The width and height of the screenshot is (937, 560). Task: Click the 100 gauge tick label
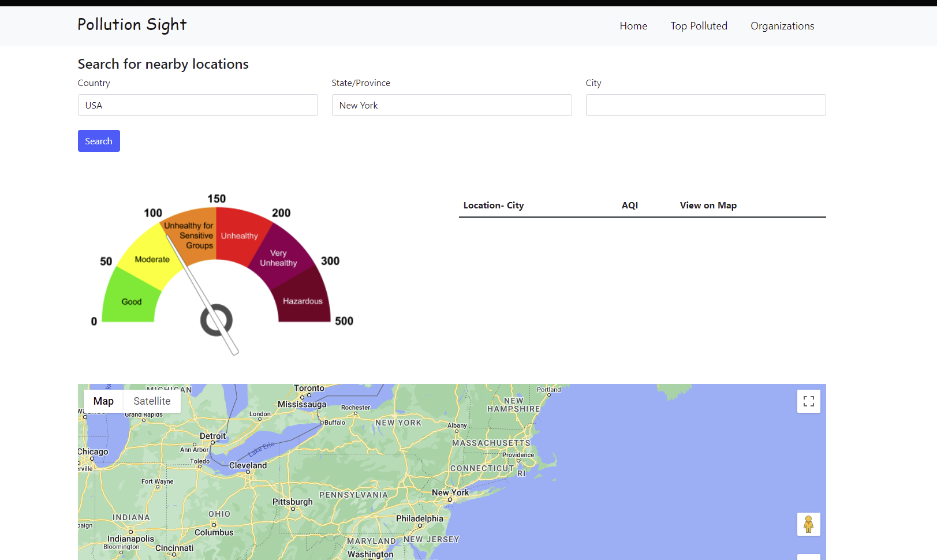[x=153, y=213]
